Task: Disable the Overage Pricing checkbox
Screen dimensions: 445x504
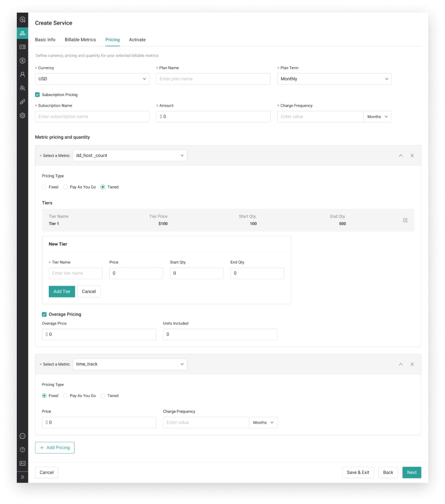Action: (x=44, y=314)
